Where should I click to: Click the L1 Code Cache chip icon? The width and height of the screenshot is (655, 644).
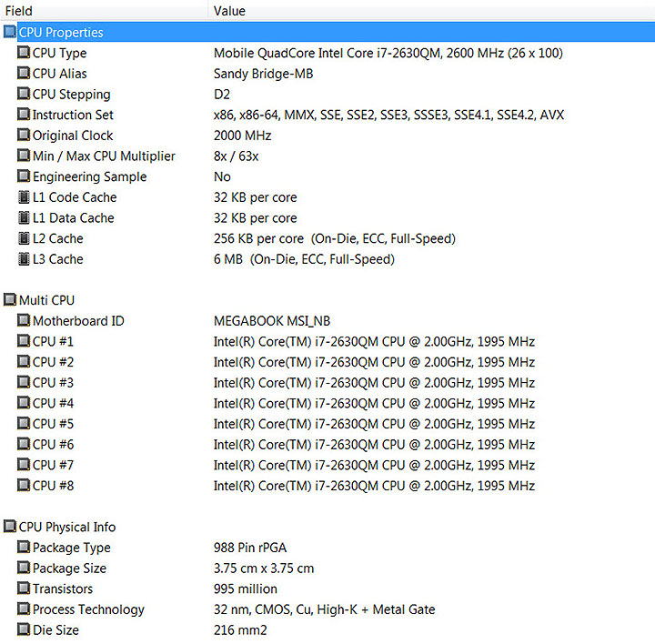click(x=24, y=196)
